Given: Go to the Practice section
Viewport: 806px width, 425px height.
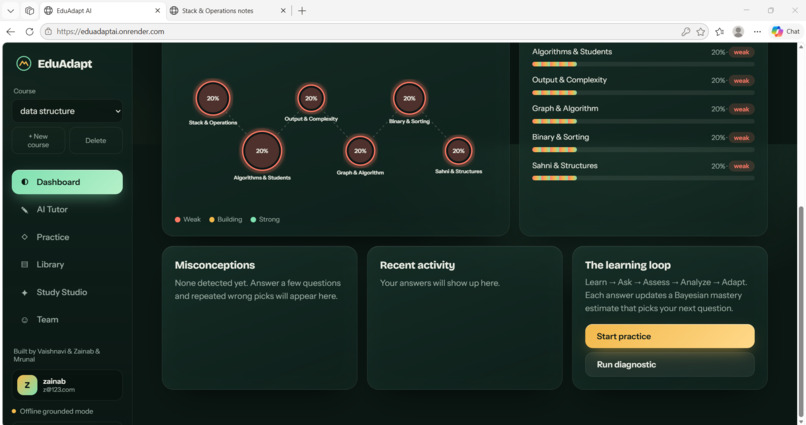Looking at the screenshot, I should coord(67,237).
